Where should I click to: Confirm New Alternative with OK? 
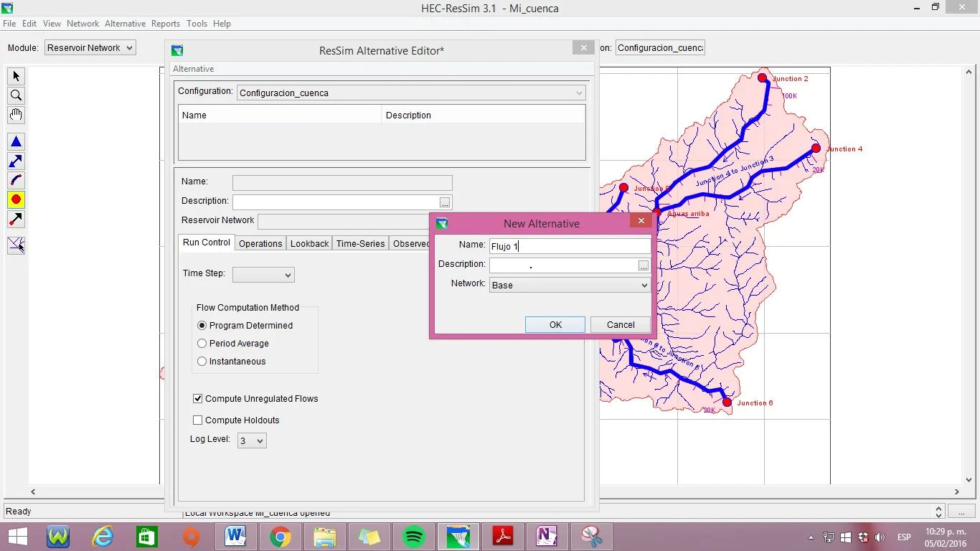coord(555,324)
